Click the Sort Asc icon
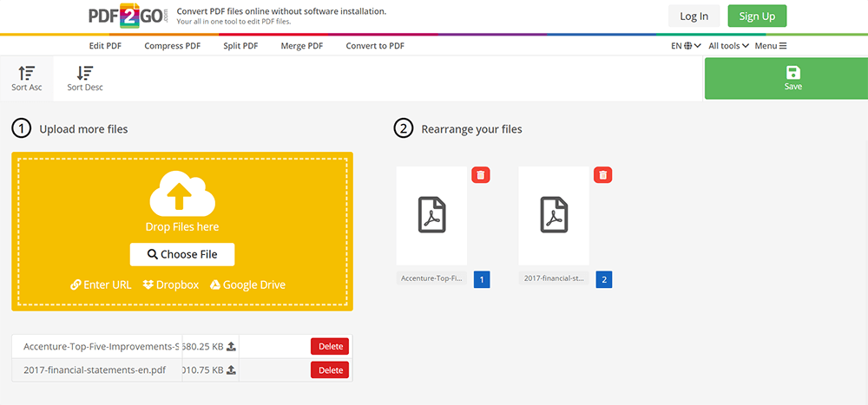 click(27, 74)
